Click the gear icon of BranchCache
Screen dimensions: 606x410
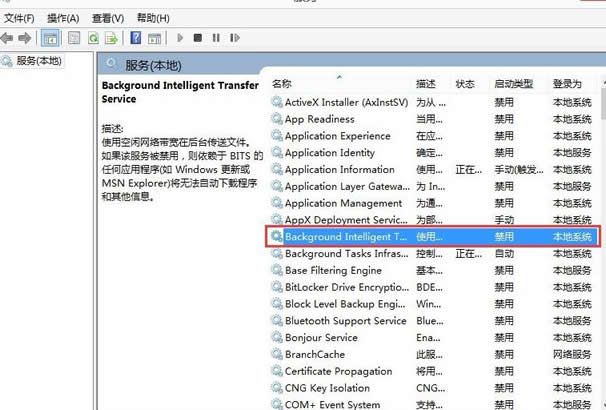tap(277, 354)
